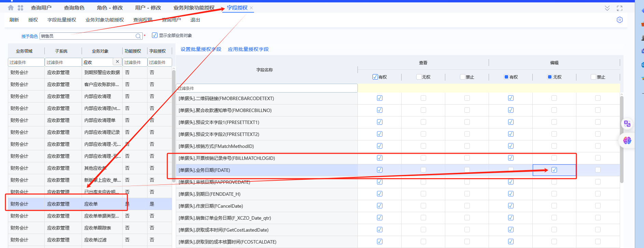The image size is (644, 248).
Task: Check 编辑 无权 for 审核日期 row
Action: (554, 182)
